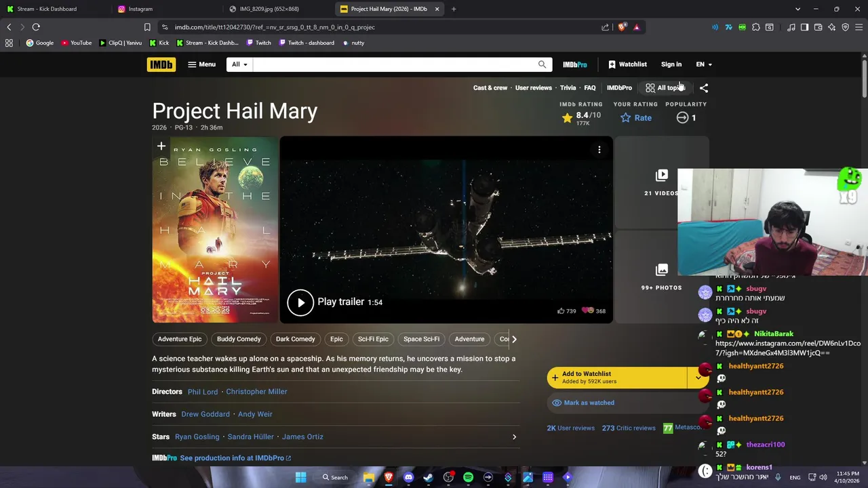
Task: Open Discord from the taskbar
Action: (x=408, y=477)
